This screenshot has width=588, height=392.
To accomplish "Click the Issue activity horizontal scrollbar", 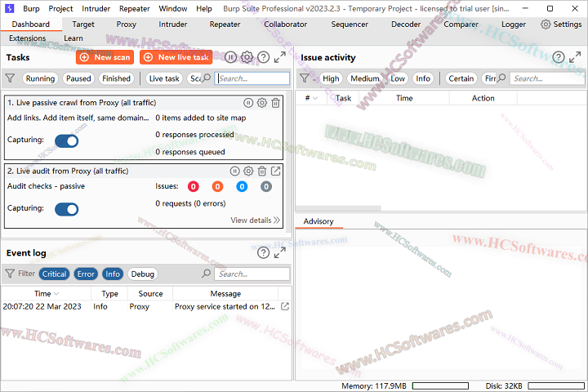I will tap(338, 208).
